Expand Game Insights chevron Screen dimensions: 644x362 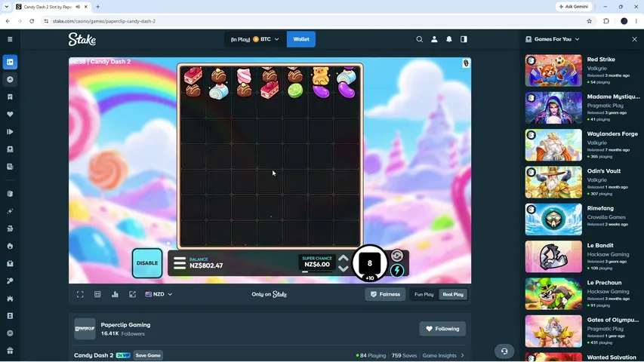[463, 355]
